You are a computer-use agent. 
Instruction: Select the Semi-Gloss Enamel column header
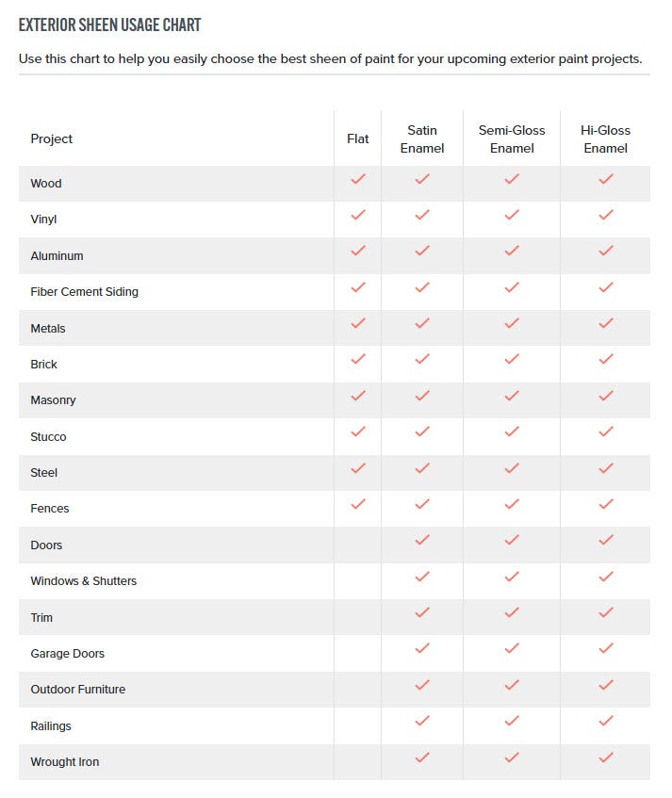click(x=512, y=138)
